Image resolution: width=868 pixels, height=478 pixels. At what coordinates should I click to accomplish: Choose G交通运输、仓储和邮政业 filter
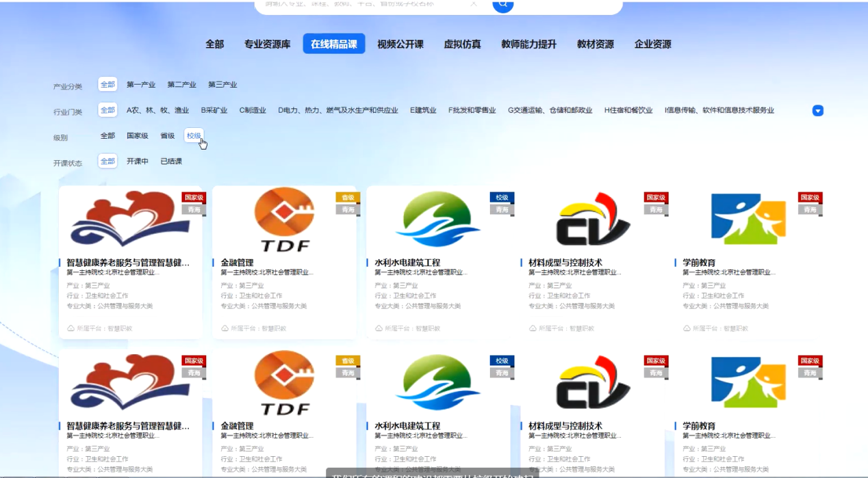pos(550,110)
